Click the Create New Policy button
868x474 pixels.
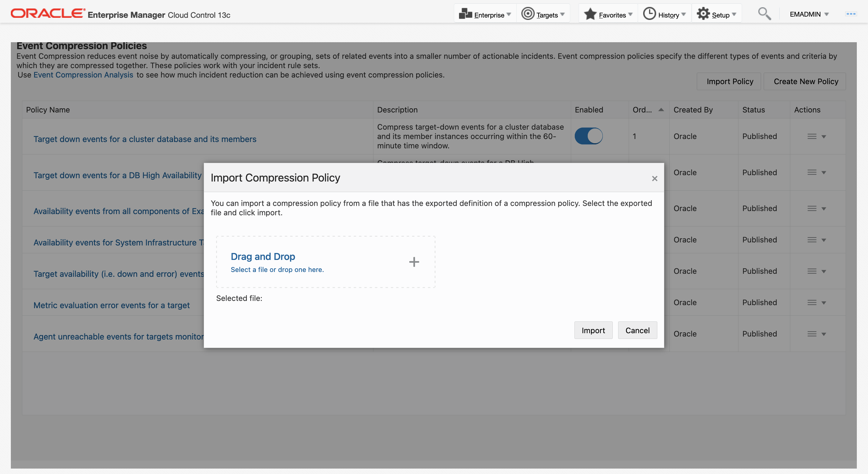805,81
